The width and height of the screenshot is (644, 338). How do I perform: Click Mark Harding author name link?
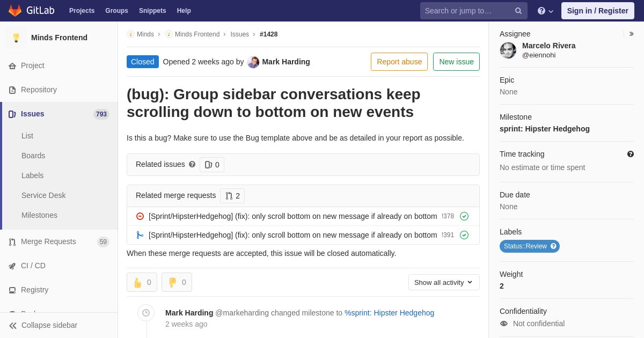tap(286, 62)
